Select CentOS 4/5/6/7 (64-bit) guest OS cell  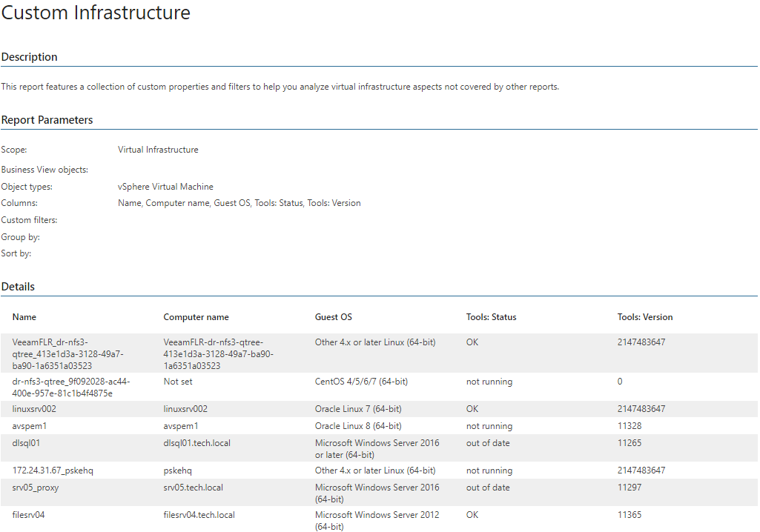pyautogui.click(x=361, y=382)
